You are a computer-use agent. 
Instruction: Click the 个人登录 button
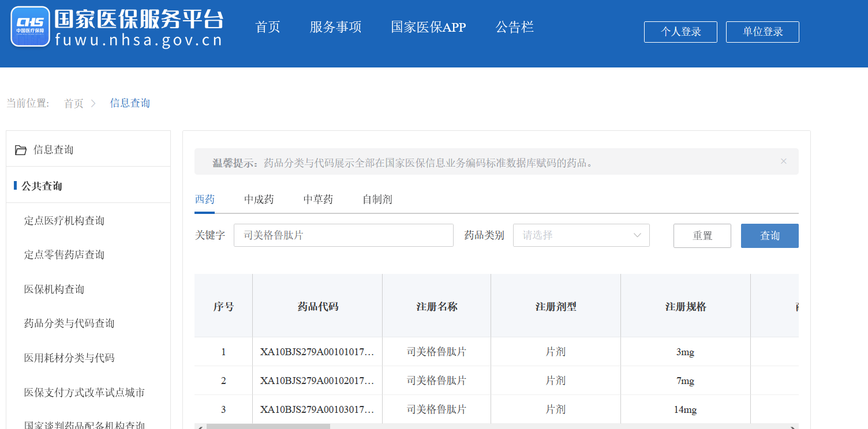(680, 32)
